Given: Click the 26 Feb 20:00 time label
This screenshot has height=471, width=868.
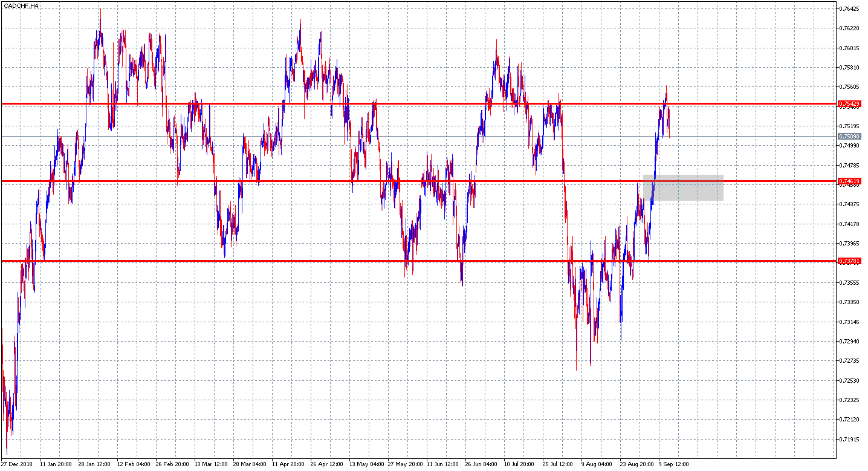Looking at the screenshot, I should pos(172,465).
